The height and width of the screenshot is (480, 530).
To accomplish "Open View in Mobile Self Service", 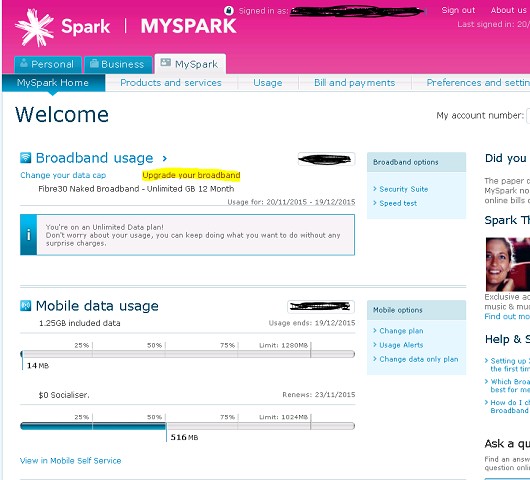I will coord(71,460).
